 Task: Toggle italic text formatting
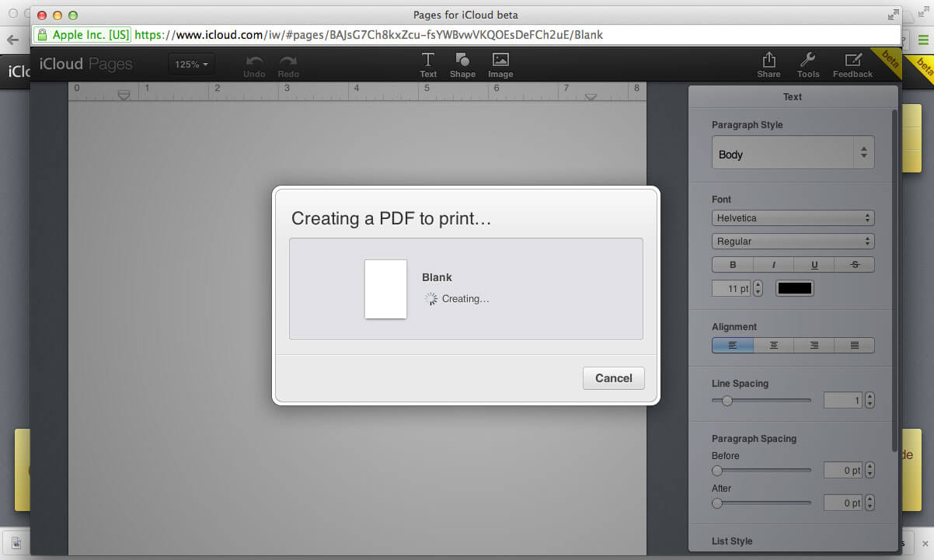(774, 265)
